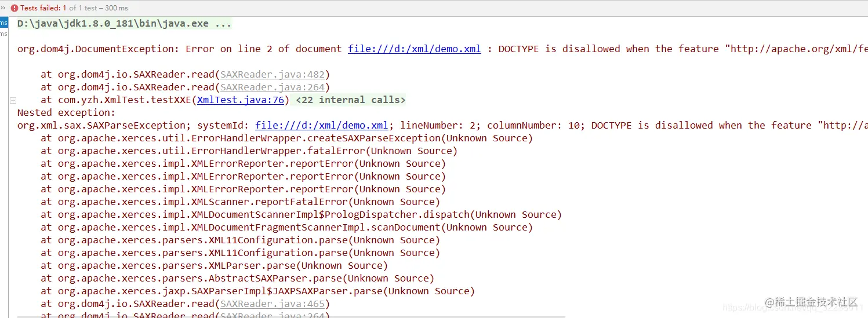Click the XMLScanner.reportFatalError stack frame

coord(241,202)
